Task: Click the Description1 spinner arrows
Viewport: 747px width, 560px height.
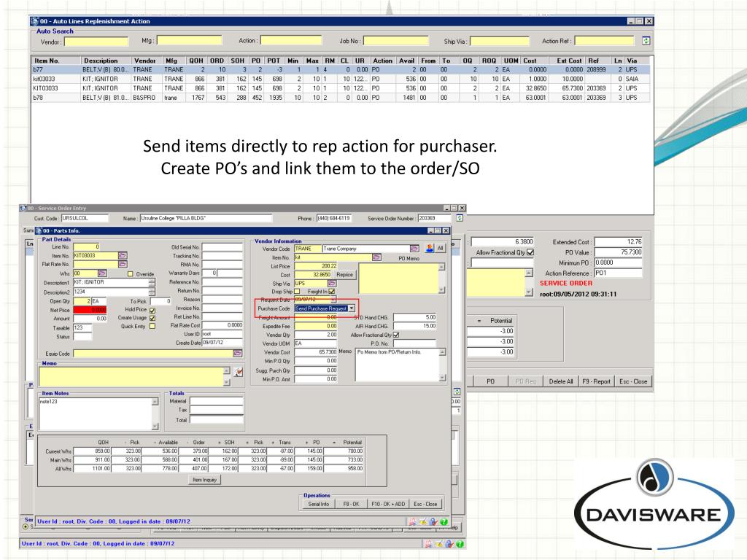Action: point(152,282)
